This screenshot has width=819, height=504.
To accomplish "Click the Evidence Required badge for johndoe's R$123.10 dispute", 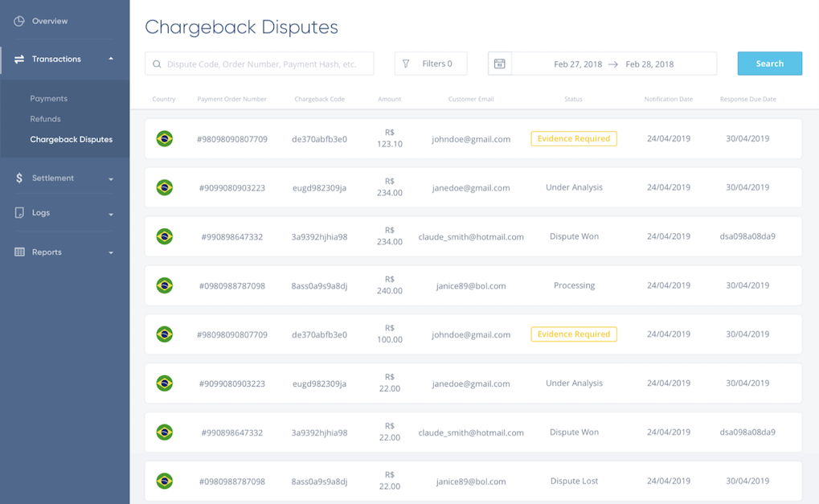I will 573,137.
